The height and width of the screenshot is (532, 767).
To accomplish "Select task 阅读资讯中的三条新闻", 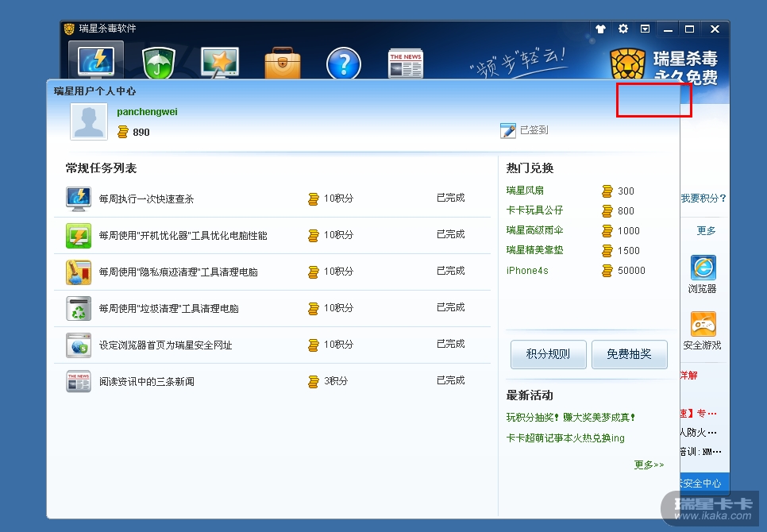I will [146, 381].
